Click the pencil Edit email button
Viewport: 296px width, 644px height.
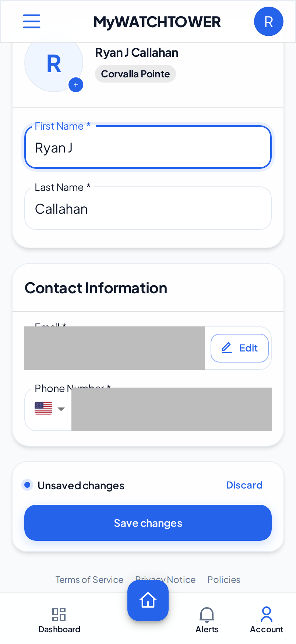coord(240,348)
